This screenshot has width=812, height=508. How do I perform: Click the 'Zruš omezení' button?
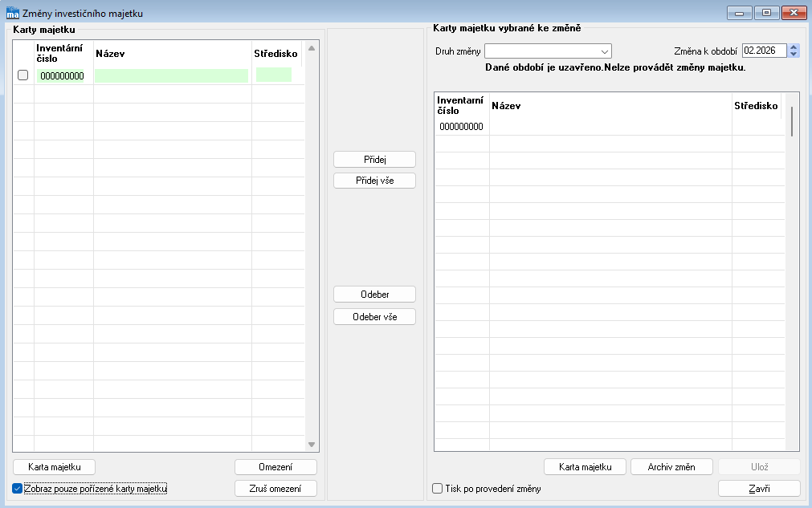click(275, 489)
